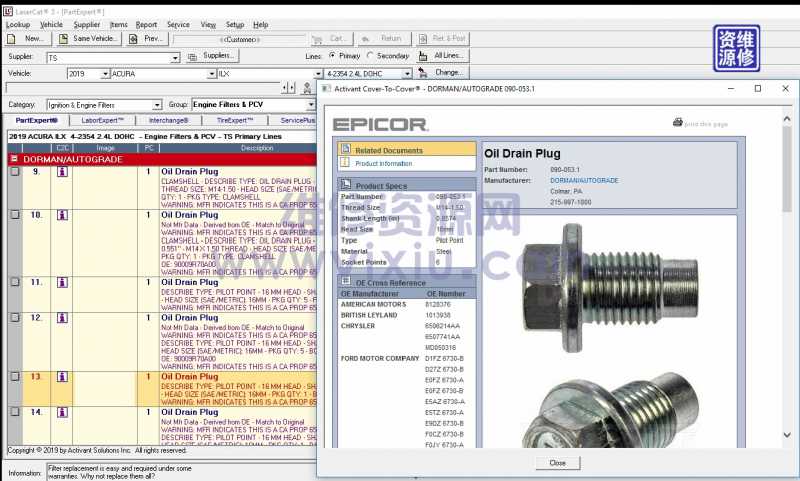Open info icon for item 9
The image size is (800, 481).
62,172
